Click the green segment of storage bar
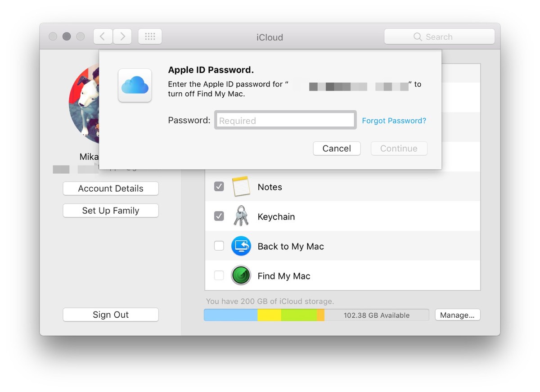Screen dimensions: 540x392 (299, 315)
